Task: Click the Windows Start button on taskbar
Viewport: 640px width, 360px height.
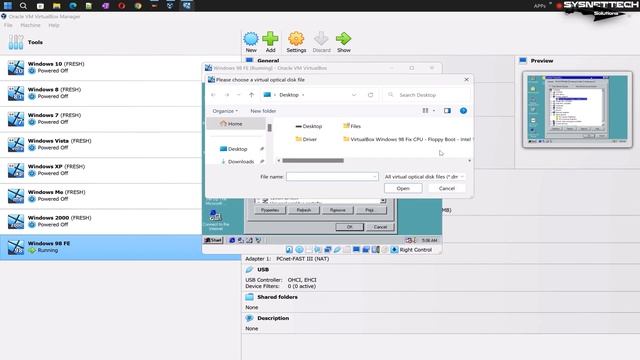Action: pyautogui.click(x=8, y=5)
